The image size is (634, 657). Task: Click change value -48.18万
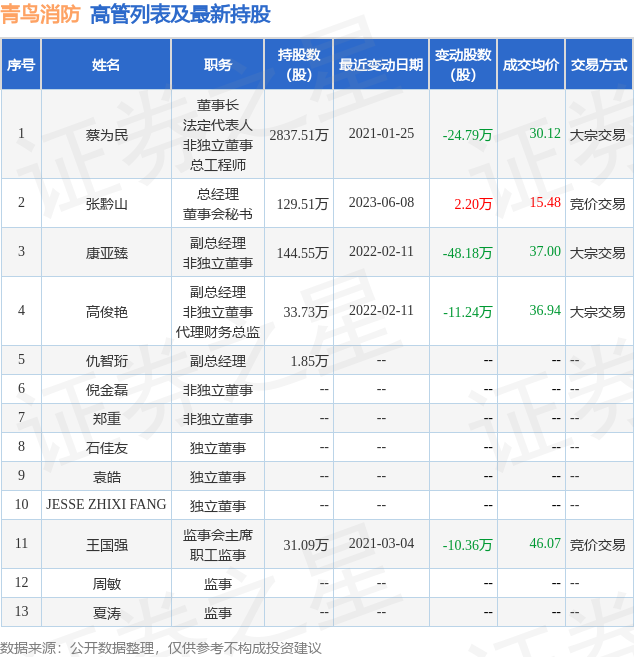click(467, 253)
